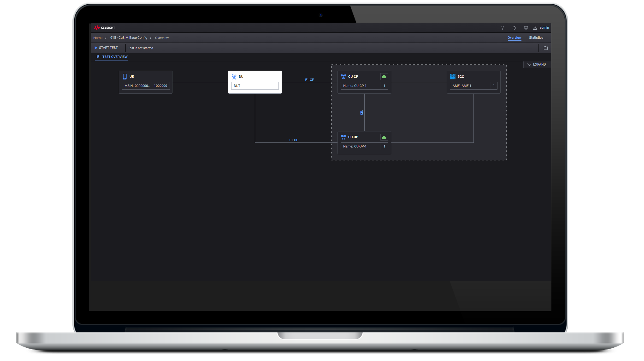Screen dimensions: 644x361
Task: Click the CU-UP green agent icon
Action: pos(384,137)
